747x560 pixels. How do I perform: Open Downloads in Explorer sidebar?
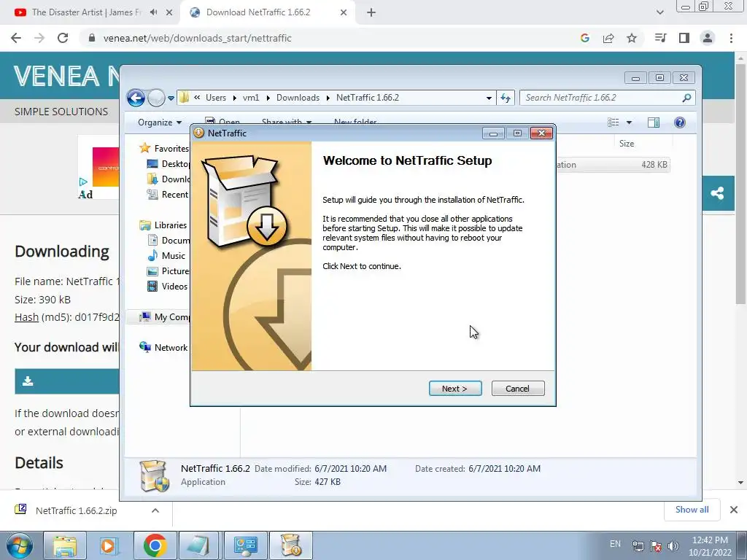[x=169, y=179]
